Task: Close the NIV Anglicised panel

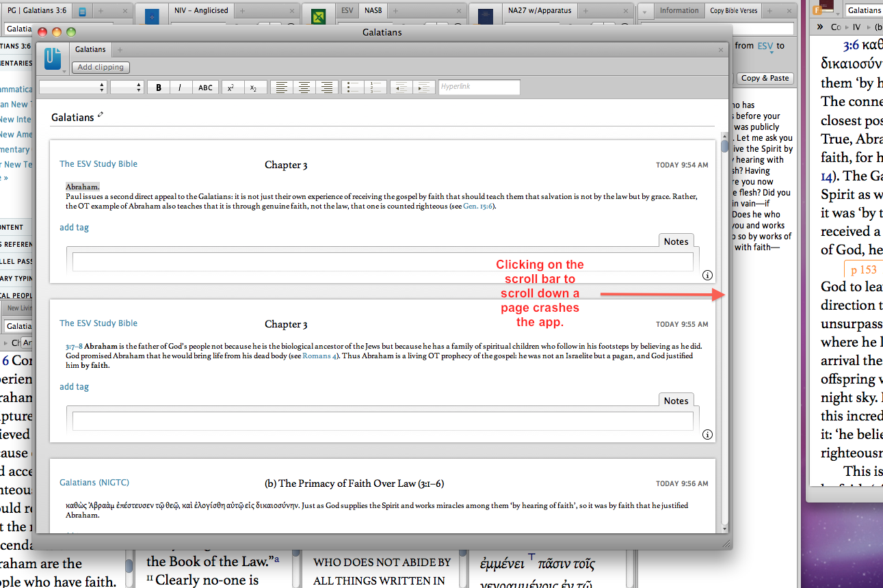Action: [x=293, y=11]
